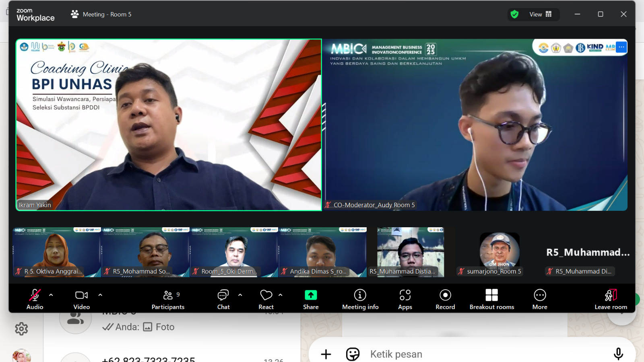Screen dimensions: 644x362
Task: Open Breakout rooms
Action: coord(492,299)
